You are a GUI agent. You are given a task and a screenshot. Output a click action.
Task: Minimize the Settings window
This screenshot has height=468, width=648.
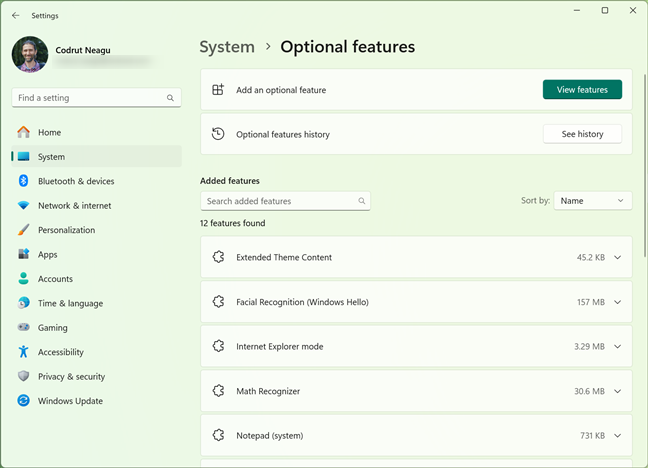coord(577,10)
